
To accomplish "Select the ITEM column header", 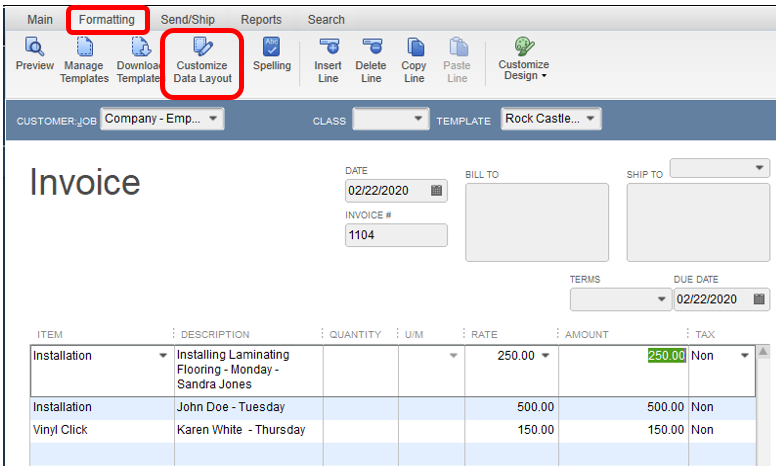I will [49, 334].
